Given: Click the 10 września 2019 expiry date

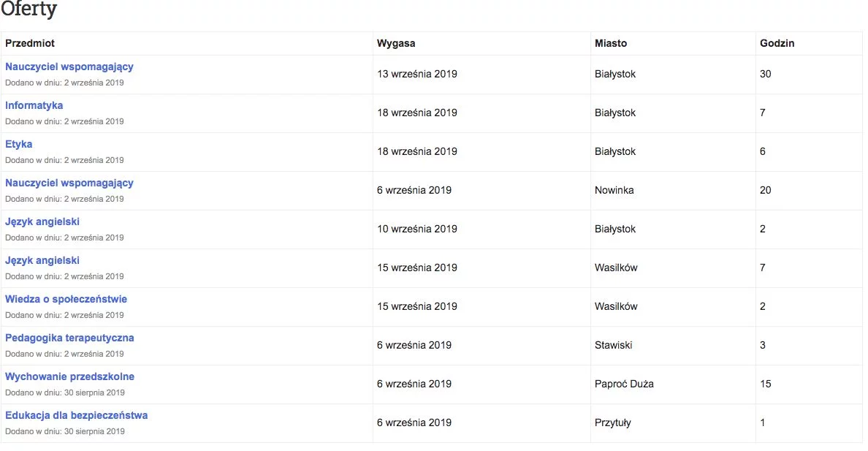Looking at the screenshot, I should [x=417, y=229].
